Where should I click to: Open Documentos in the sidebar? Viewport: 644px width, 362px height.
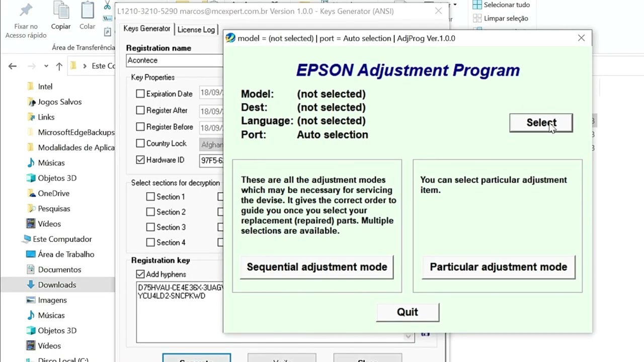(59, 269)
